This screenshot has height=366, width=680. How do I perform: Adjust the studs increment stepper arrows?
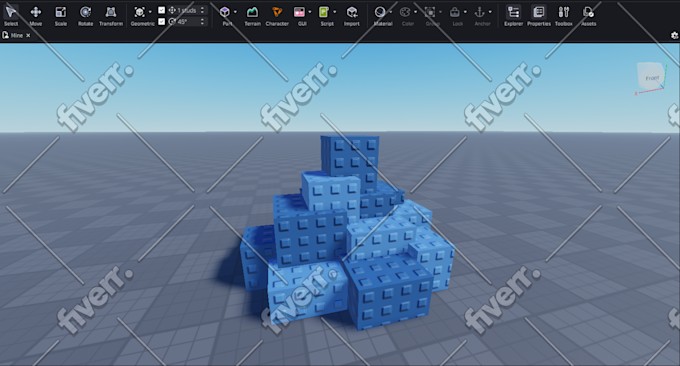click(203, 10)
